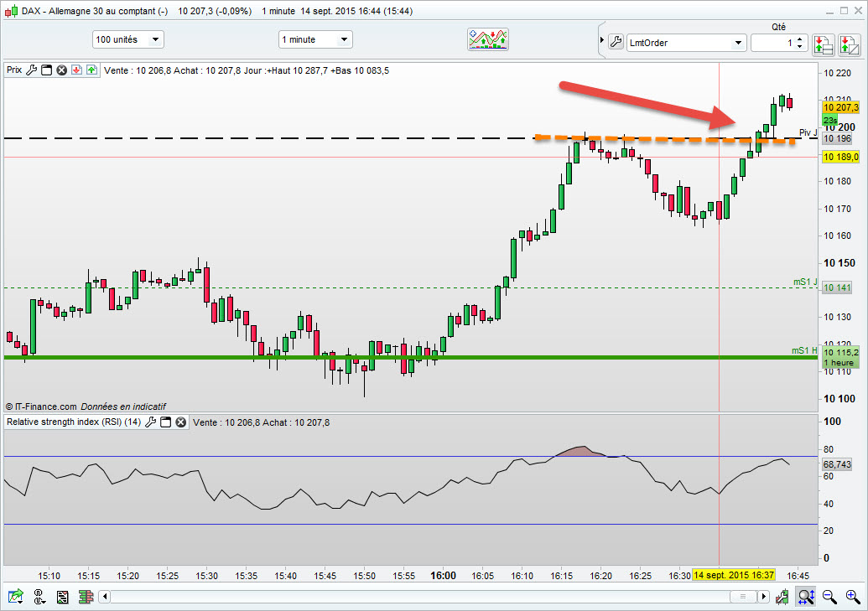Click the horizontal scrollbar thumb
Image resolution: width=868 pixels, height=611 pixels.
tap(743, 597)
